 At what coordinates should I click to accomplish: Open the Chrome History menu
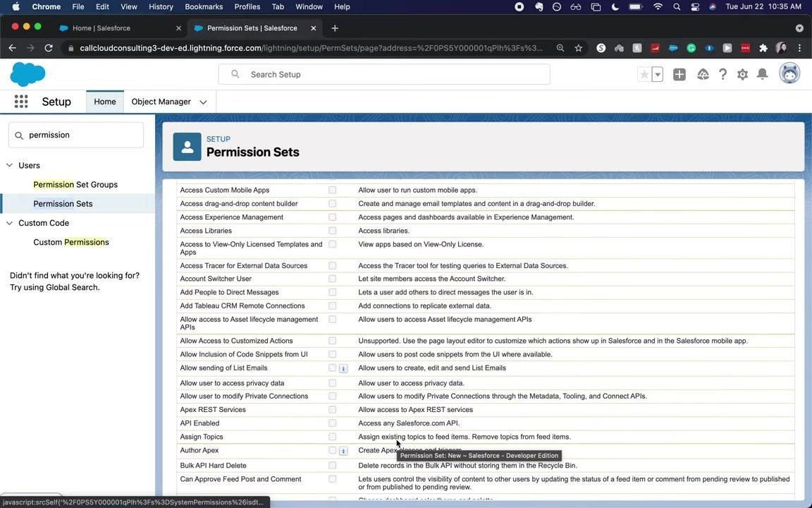point(161,7)
